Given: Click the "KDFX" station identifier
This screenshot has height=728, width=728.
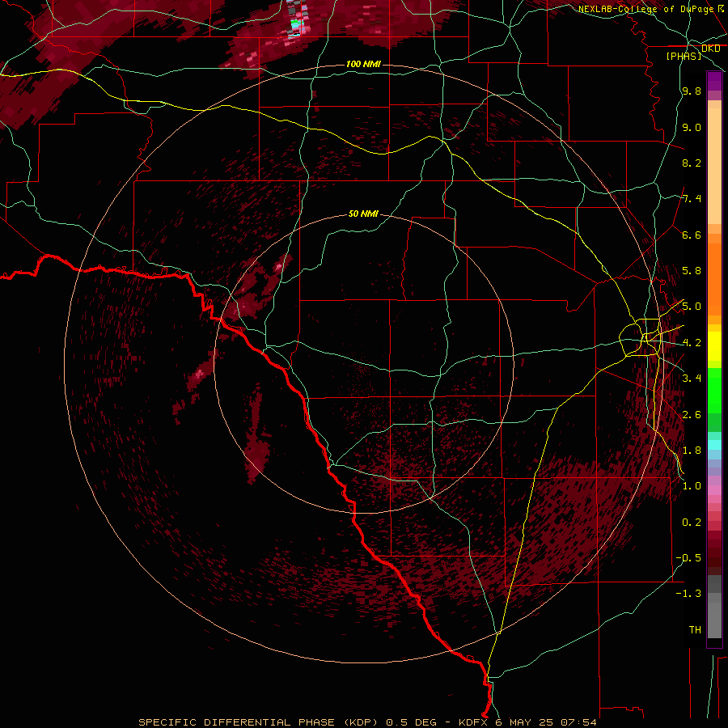Looking at the screenshot, I should pos(474,722).
